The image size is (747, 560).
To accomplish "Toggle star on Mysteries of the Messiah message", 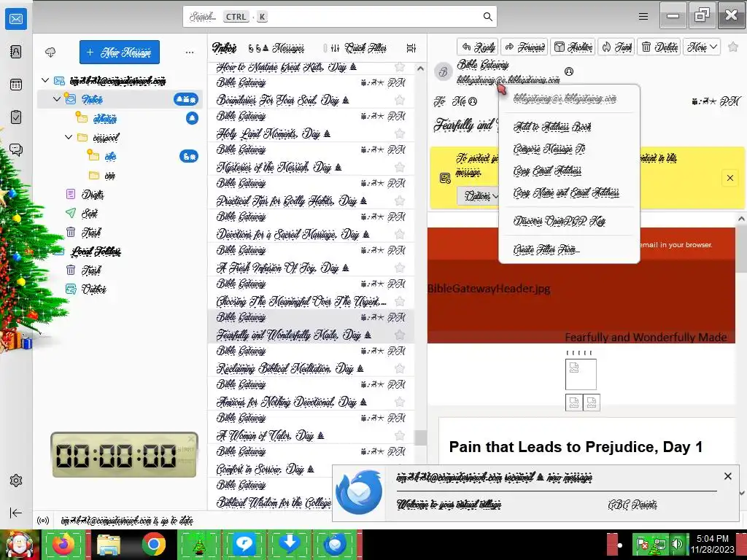I will 400,167.
